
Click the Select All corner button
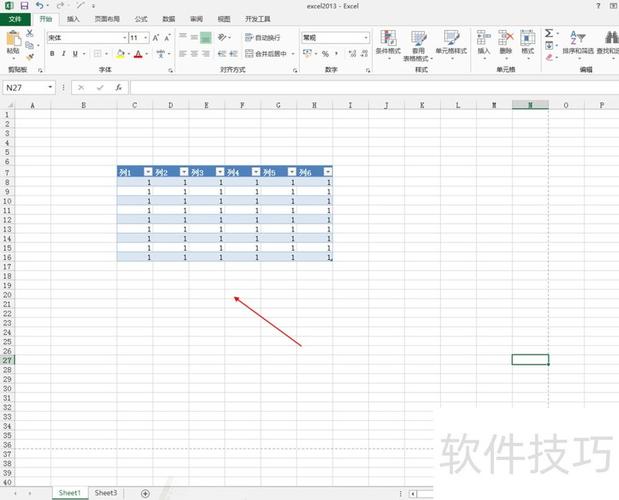pyautogui.click(x=8, y=105)
